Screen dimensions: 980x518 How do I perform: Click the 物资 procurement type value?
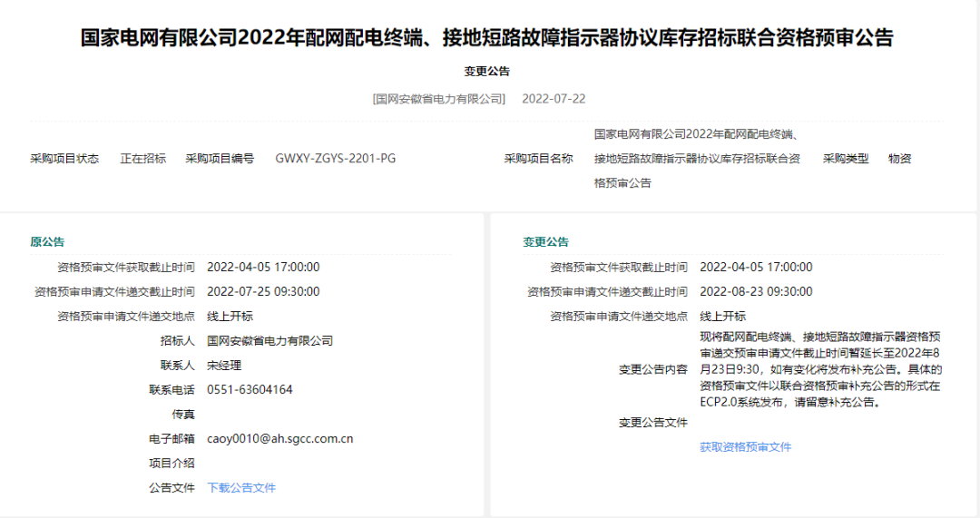[x=899, y=158]
